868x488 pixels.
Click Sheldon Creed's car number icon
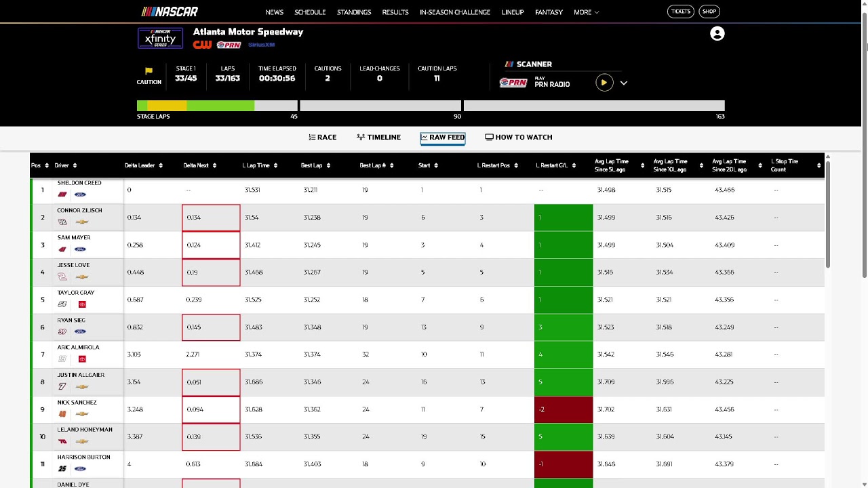62,195
